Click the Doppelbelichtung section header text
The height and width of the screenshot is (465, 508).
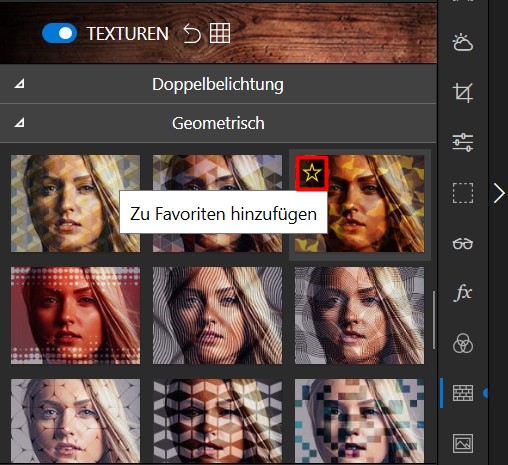point(218,84)
